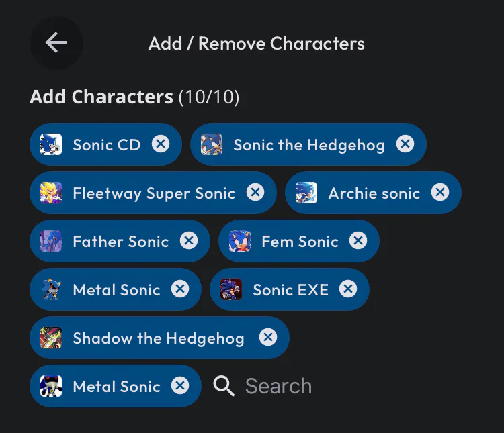This screenshot has height=433, width=504.
Task: Click the Sonic CD avatar thumbnail
Action: tap(51, 144)
